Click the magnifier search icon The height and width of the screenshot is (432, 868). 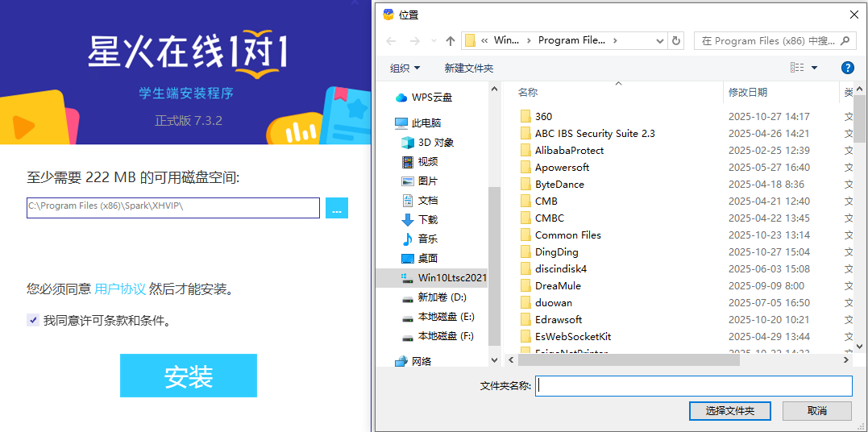click(x=845, y=40)
